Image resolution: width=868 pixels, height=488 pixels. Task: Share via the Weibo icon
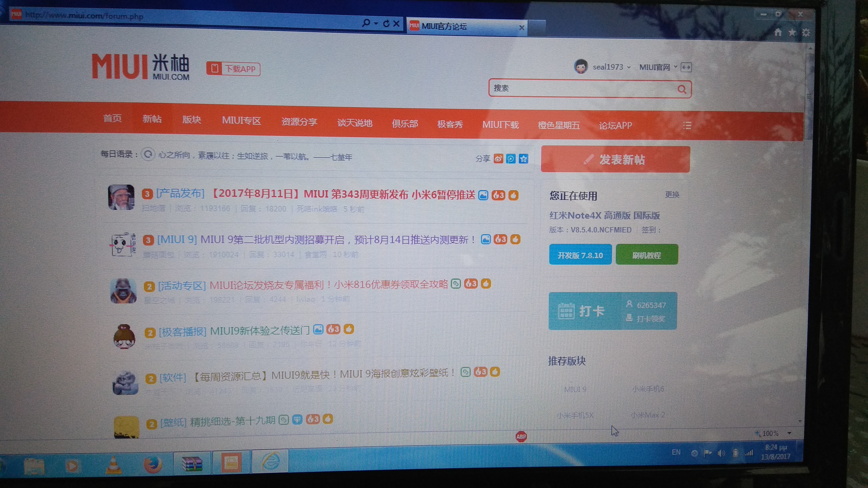(498, 158)
